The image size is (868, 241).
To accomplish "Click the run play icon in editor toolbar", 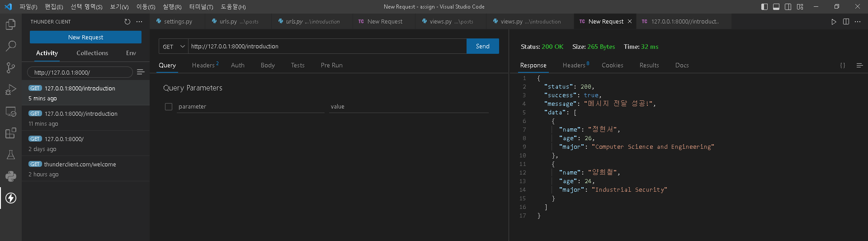I will point(834,22).
